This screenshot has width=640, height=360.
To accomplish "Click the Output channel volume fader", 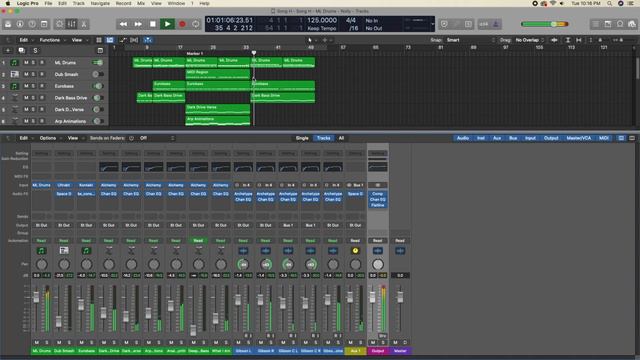I will pyautogui.click(x=372, y=297).
